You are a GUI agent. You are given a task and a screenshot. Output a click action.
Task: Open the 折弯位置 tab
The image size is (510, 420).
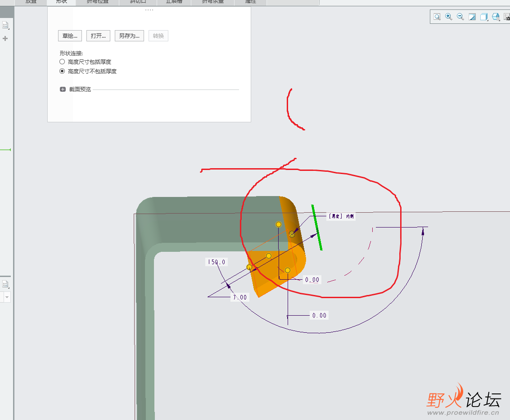coord(98,2)
